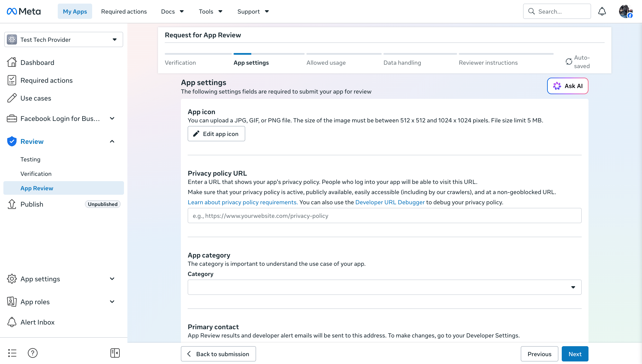Open Dashboard in the sidebar

pos(37,62)
